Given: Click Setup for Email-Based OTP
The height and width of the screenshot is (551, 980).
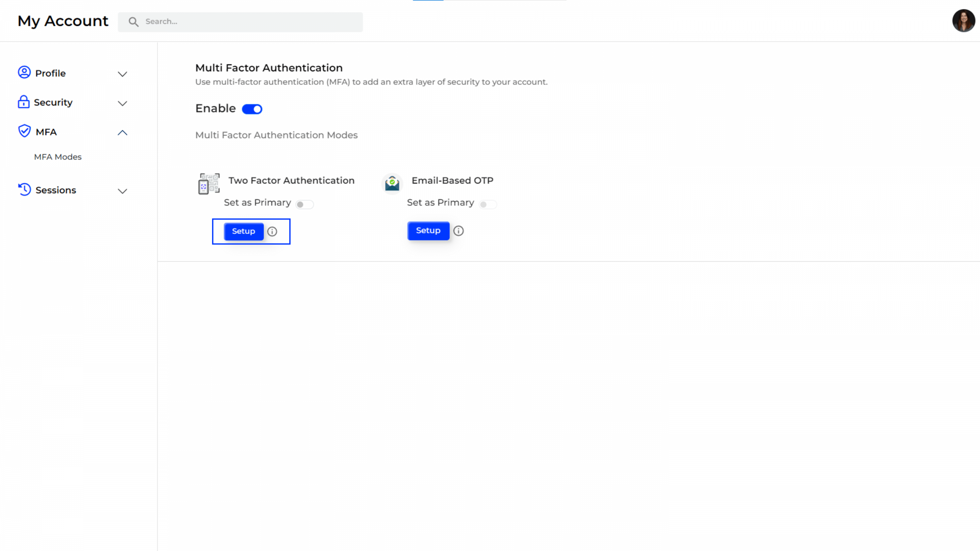Looking at the screenshot, I should point(428,231).
